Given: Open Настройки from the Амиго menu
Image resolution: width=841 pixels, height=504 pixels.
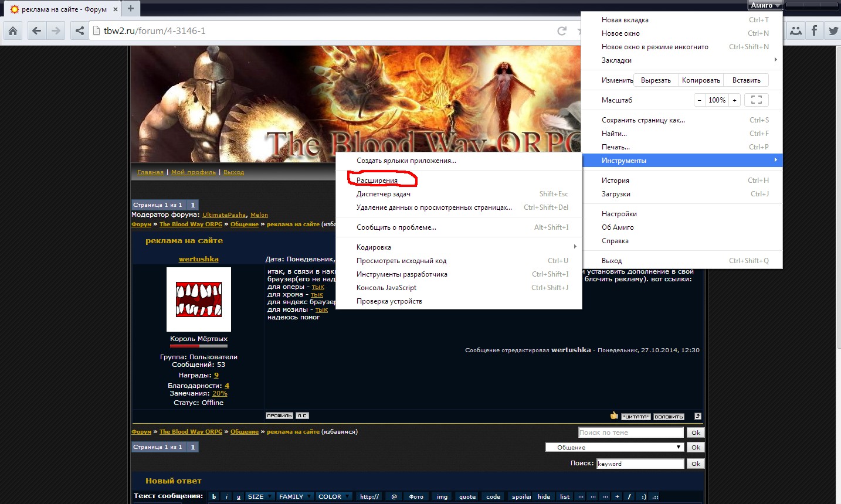Looking at the screenshot, I should [x=681, y=214].
